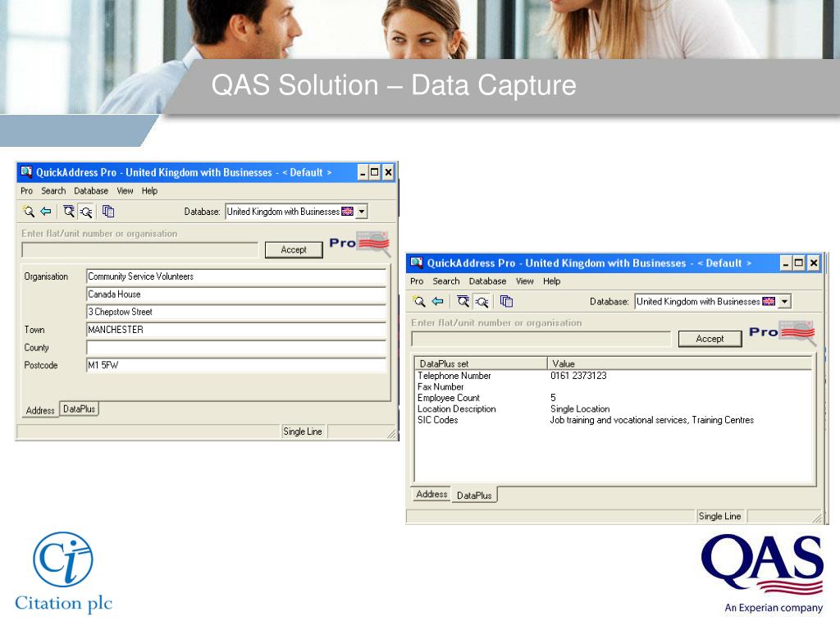Click search input field in right window
This screenshot has height=630, width=840.
click(541, 339)
